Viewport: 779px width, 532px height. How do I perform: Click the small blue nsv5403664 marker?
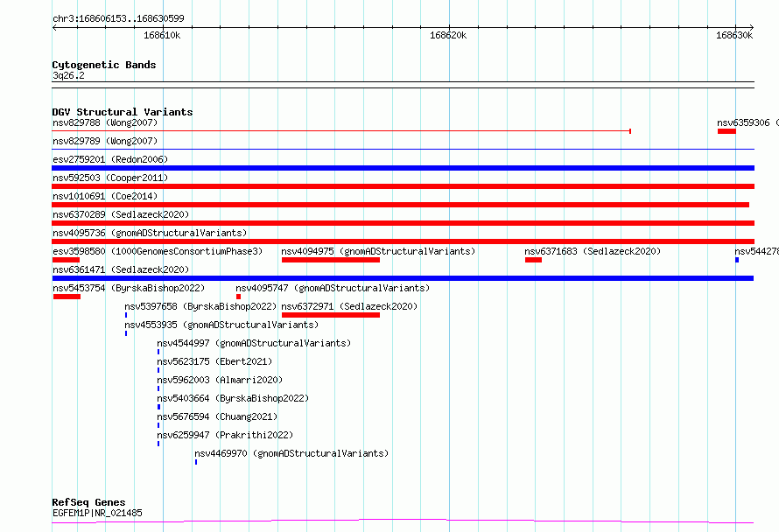pos(159,407)
